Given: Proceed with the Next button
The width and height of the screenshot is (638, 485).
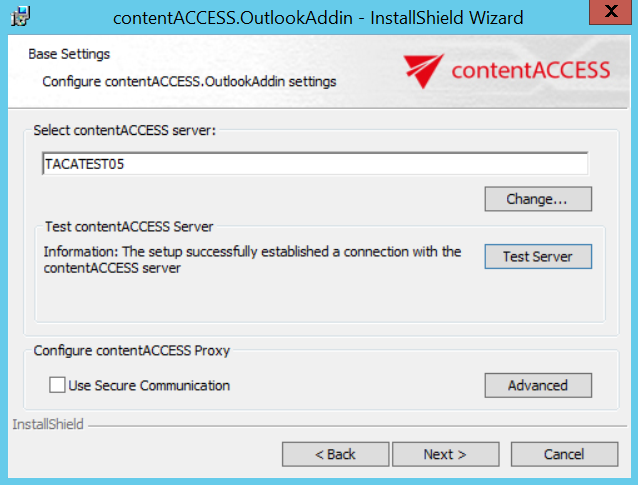Looking at the screenshot, I should [x=444, y=454].
